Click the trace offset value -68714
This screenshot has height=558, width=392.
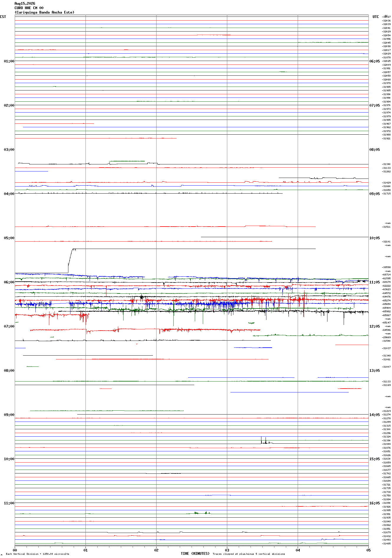pyautogui.click(x=386, y=275)
